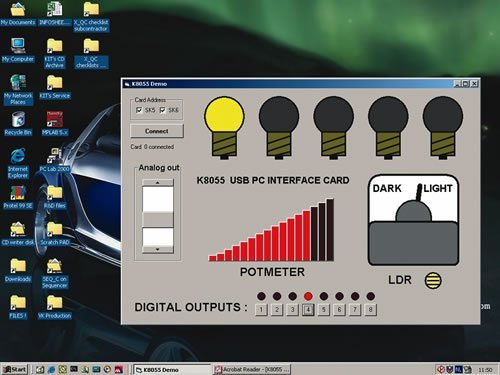Select X_QC checklist subcontractor folder
500x375 pixels.
click(91, 17)
